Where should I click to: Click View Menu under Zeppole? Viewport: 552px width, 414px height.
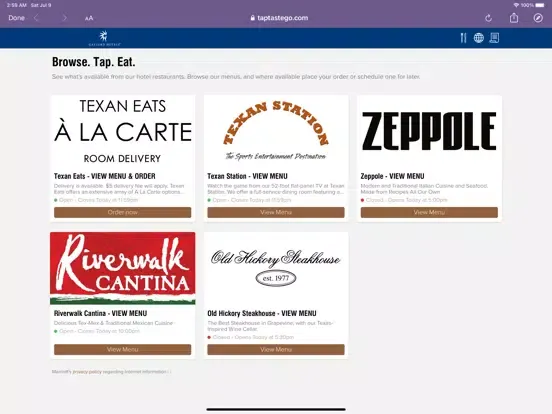429,212
